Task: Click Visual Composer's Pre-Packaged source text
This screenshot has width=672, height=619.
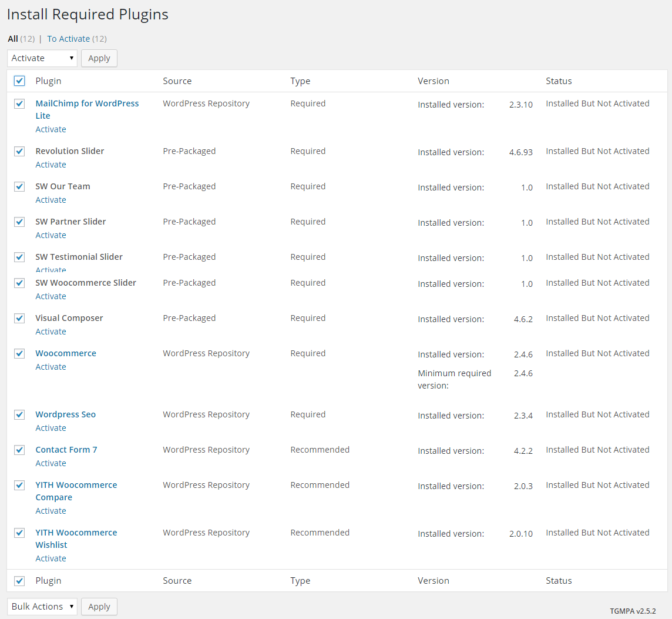Action: click(x=189, y=318)
